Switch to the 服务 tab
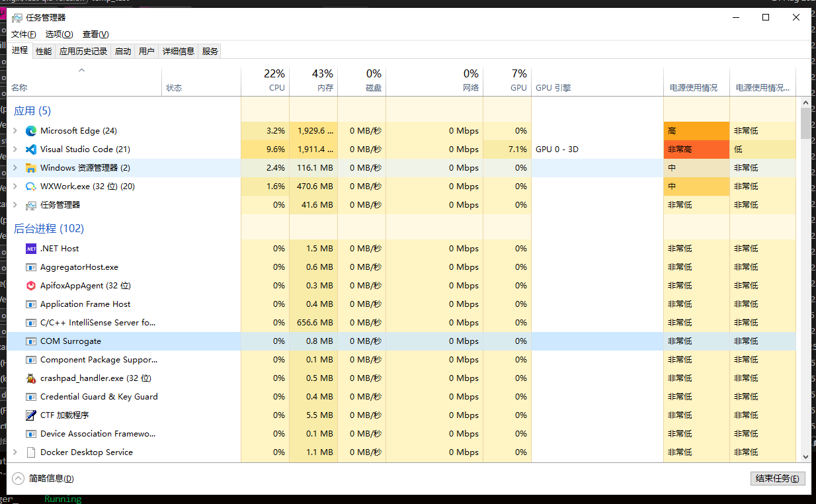Viewport: 816px width, 504px height. [x=210, y=51]
